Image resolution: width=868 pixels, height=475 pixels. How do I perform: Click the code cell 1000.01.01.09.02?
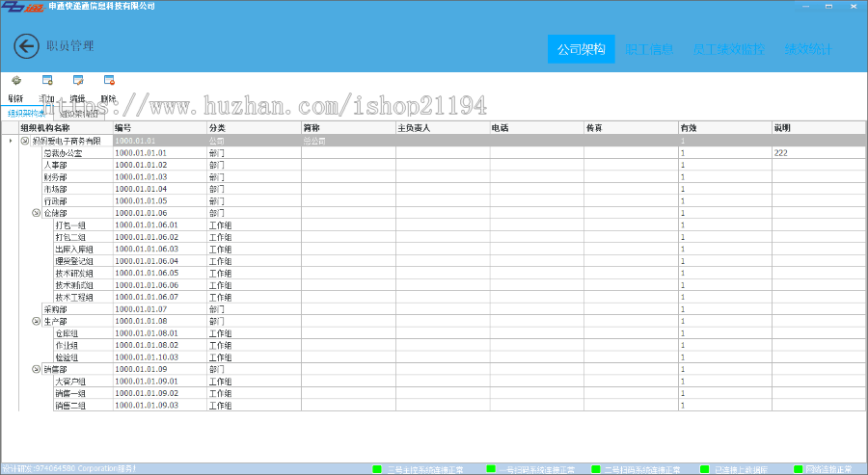click(160, 393)
